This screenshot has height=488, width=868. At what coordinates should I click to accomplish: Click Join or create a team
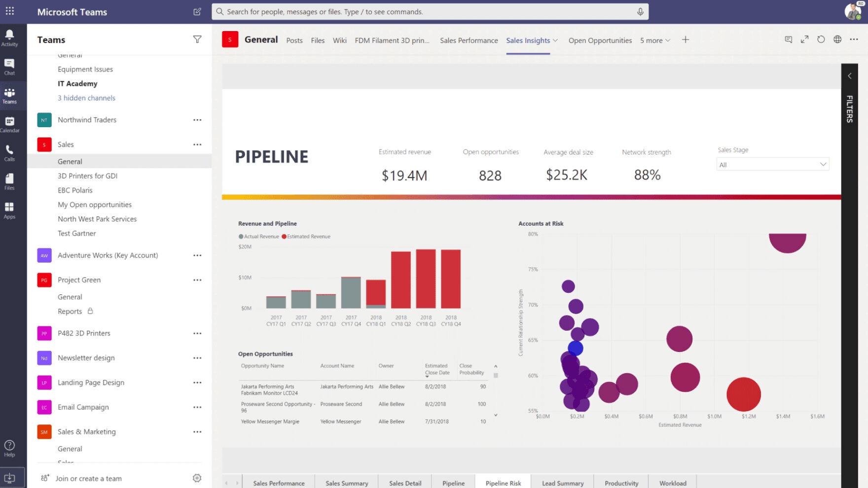click(88, 479)
